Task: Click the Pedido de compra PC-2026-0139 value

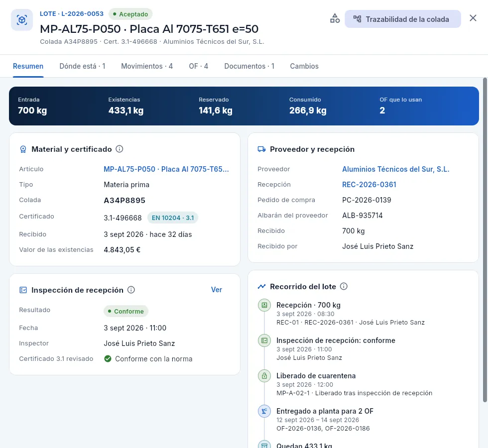Action: (366, 200)
